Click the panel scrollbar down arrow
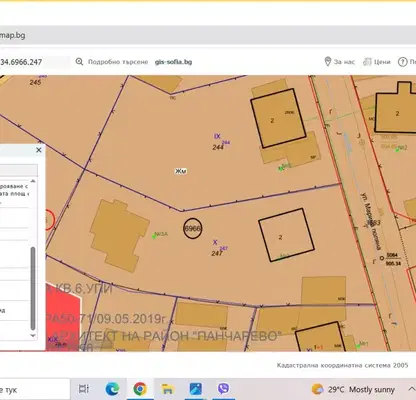This screenshot has width=416, height=400. [x=33, y=335]
